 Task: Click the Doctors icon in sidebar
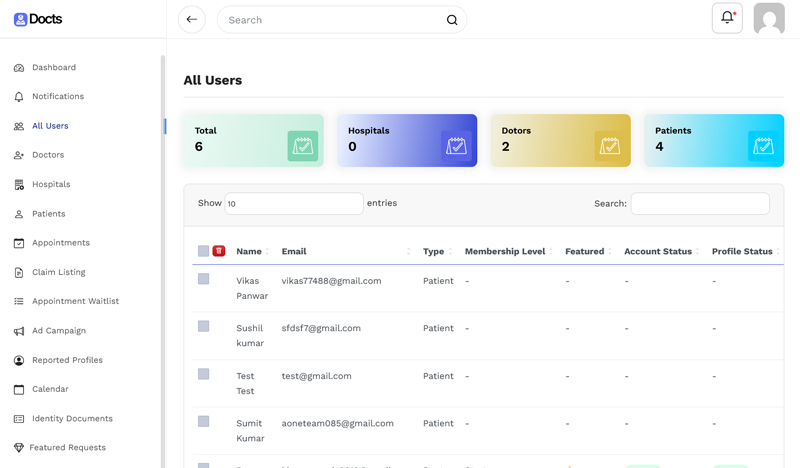(x=19, y=155)
